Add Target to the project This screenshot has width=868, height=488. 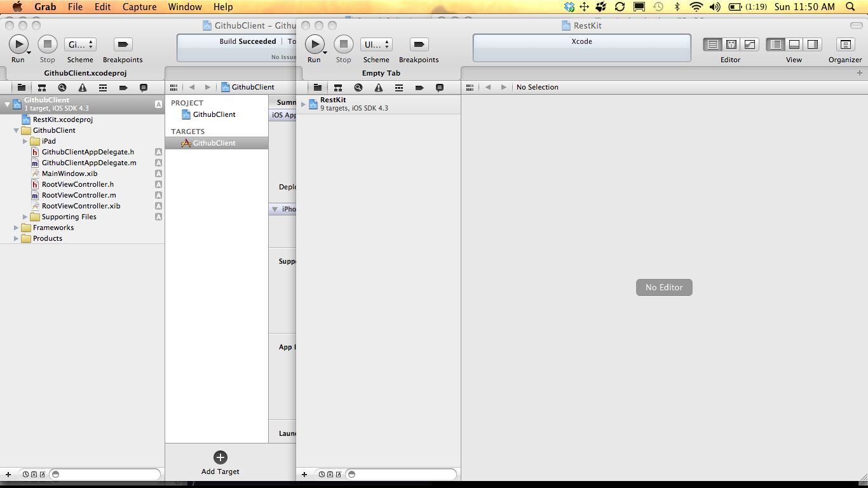[x=220, y=463]
